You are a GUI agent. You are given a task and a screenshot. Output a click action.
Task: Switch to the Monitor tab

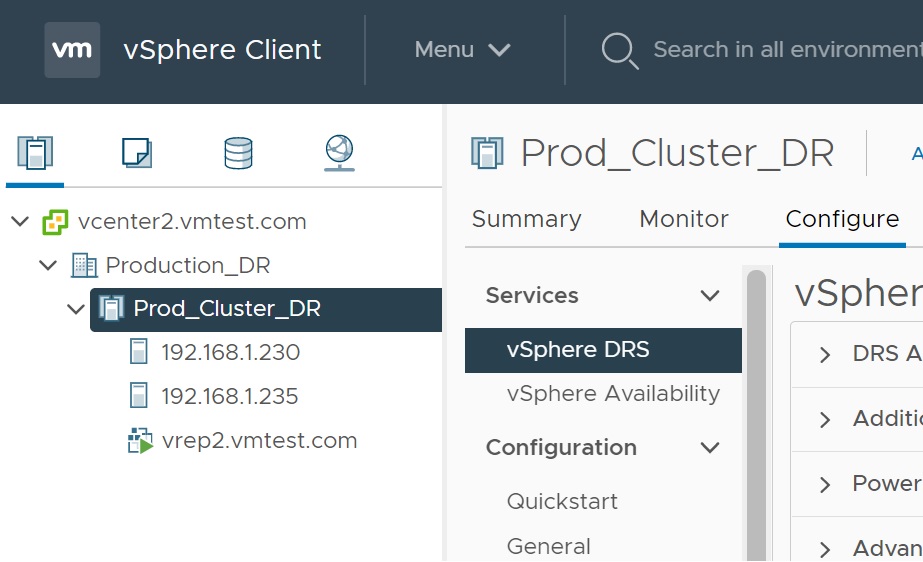pyautogui.click(x=684, y=219)
